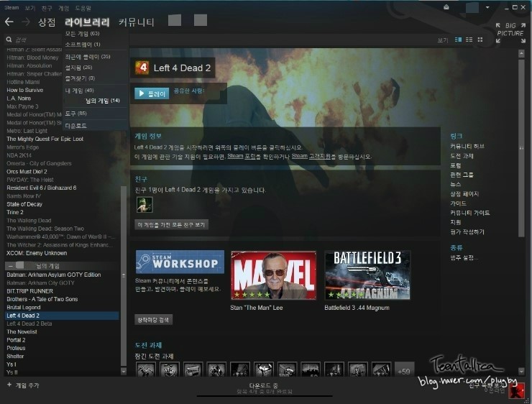This screenshot has width=532, height=404.
Task: Open 도전 과제 link in sidebar
Action: pyautogui.click(x=462, y=156)
